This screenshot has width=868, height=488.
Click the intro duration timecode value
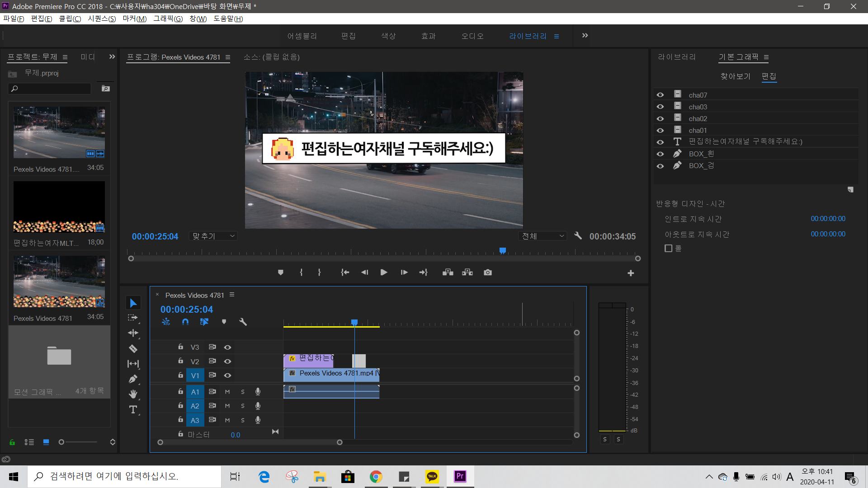coord(827,219)
